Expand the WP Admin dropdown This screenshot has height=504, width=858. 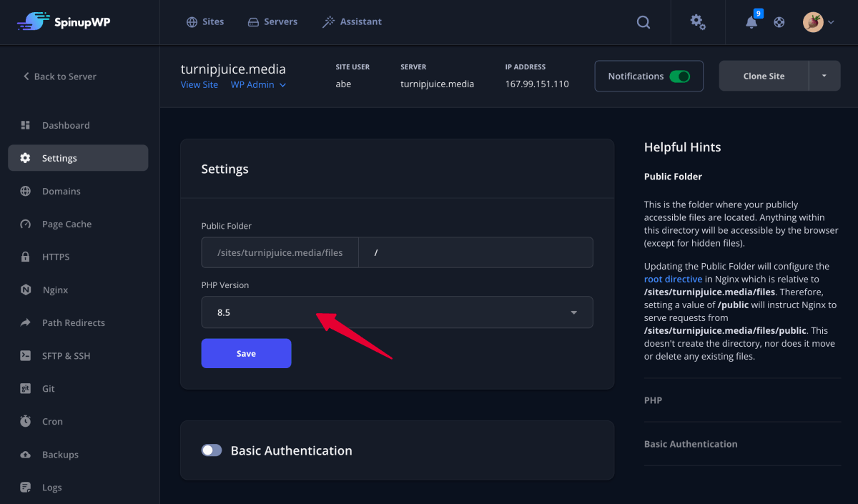point(258,84)
